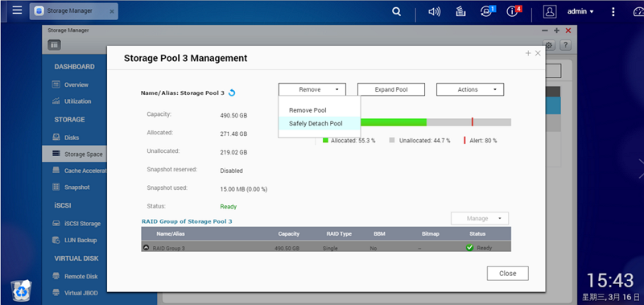Image resolution: width=644 pixels, height=305 pixels.
Task: Open the QTS main menu hamburger icon
Action: click(17, 10)
